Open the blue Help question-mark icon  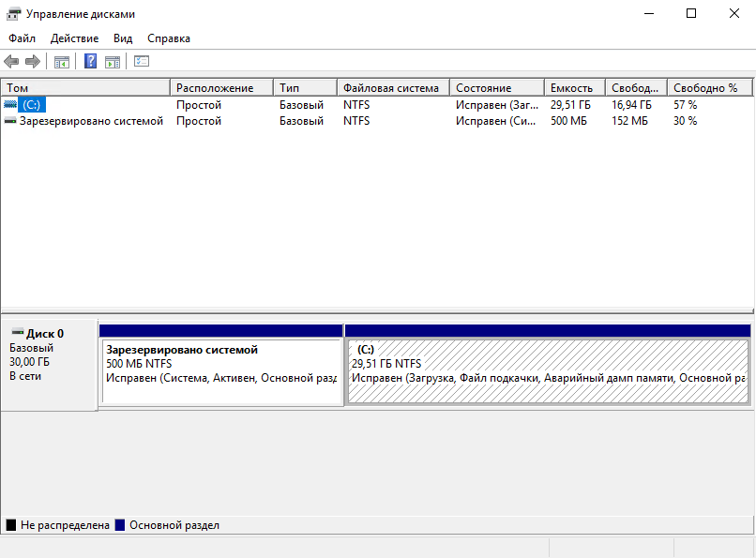click(x=90, y=61)
